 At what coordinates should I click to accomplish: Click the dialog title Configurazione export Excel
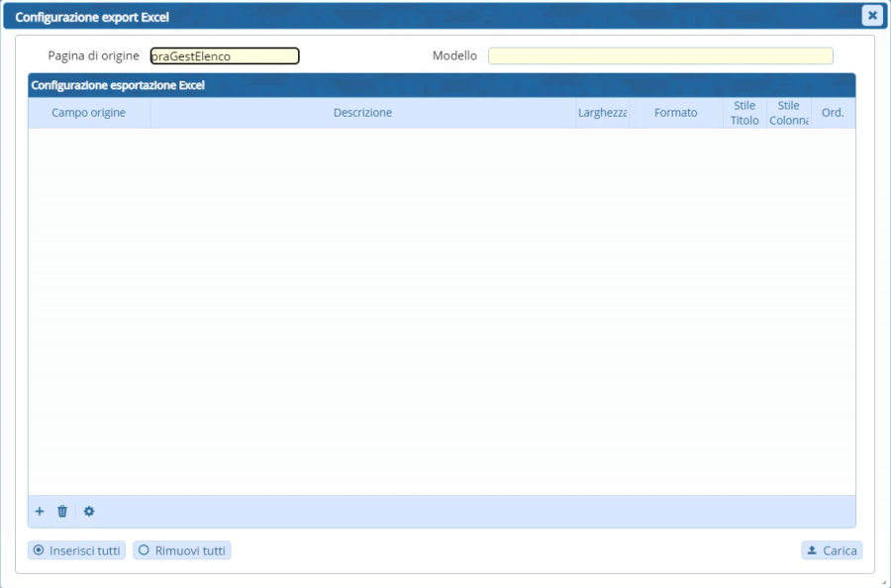click(x=92, y=17)
